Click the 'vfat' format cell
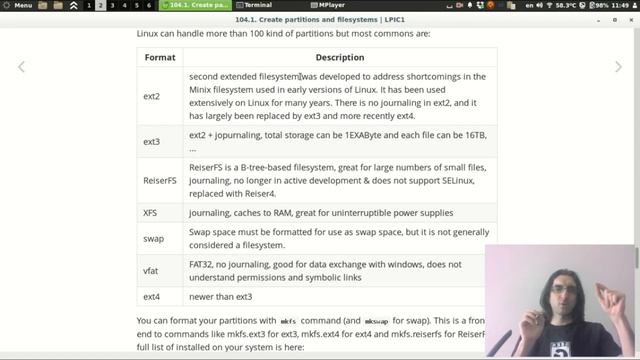Viewport: 640px width, 360px height. pos(160,270)
